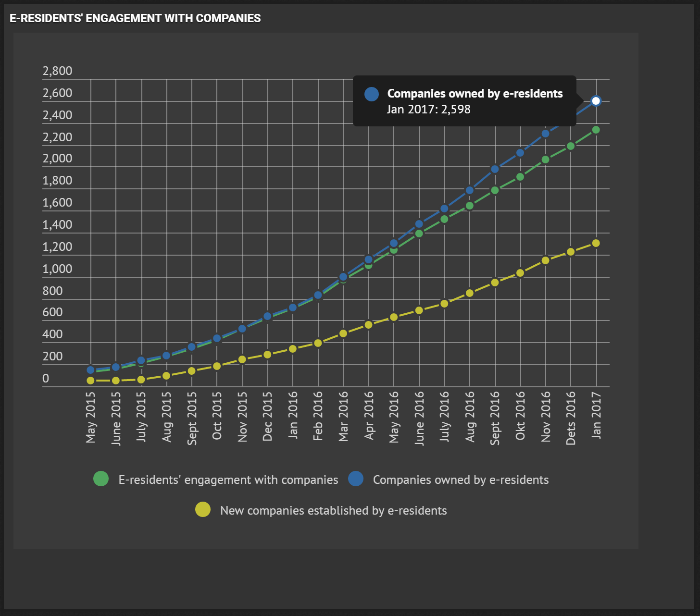Click blue data point at June 2016
This screenshot has width=700, height=616.
(419, 224)
